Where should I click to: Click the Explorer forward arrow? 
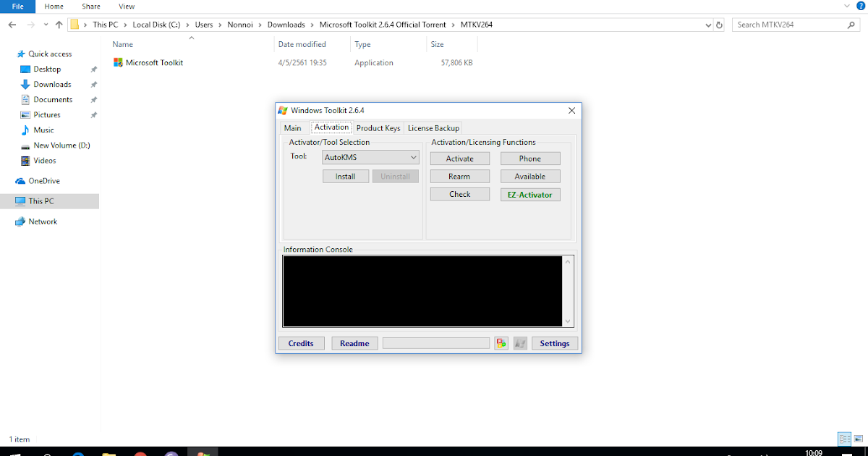coord(31,25)
